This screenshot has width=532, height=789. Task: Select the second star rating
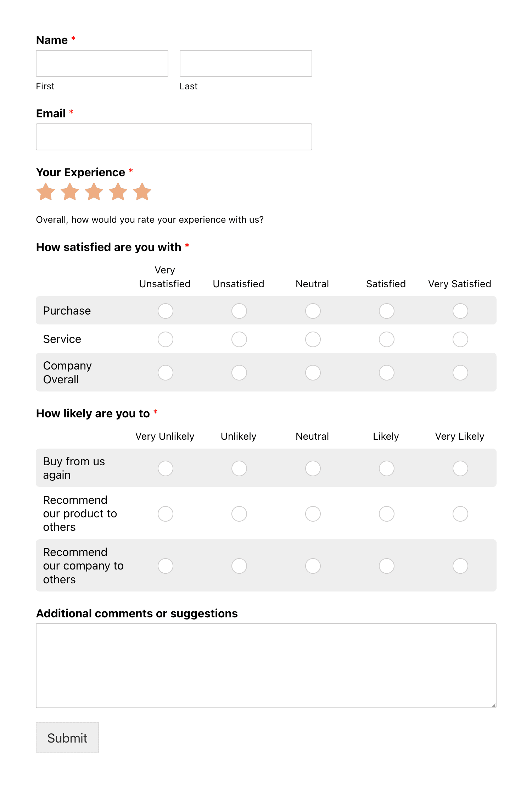click(x=70, y=192)
